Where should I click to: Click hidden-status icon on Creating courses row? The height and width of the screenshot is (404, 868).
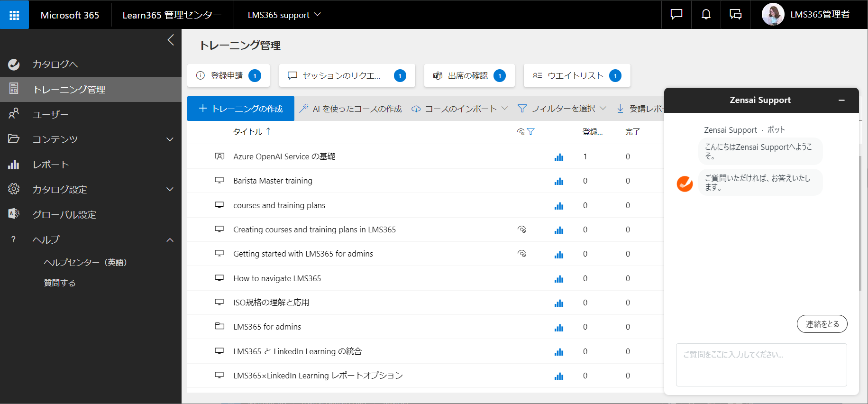pos(521,230)
